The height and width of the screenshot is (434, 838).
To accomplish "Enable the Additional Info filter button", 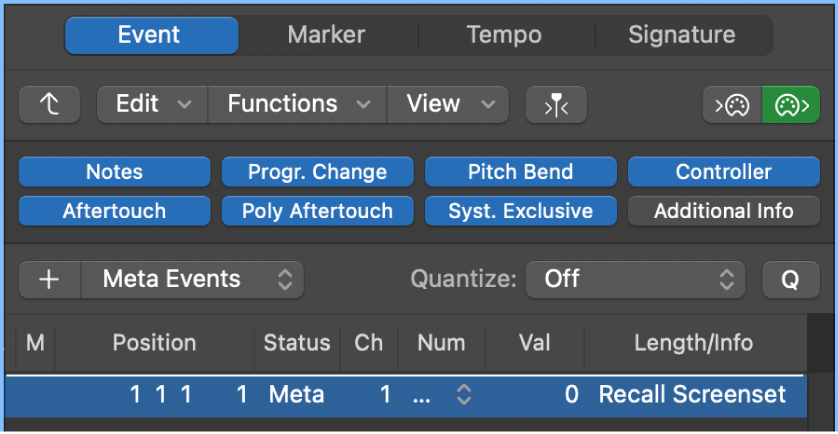I will point(723,211).
